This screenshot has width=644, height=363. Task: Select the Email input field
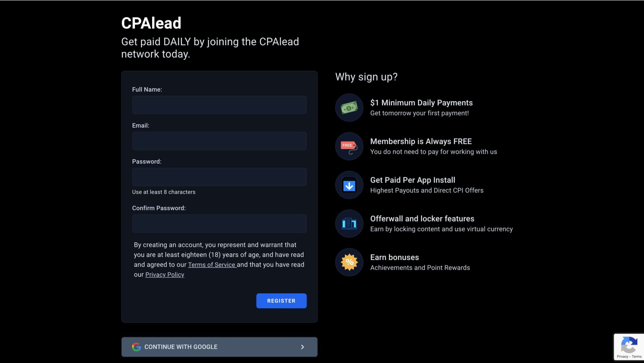point(219,141)
